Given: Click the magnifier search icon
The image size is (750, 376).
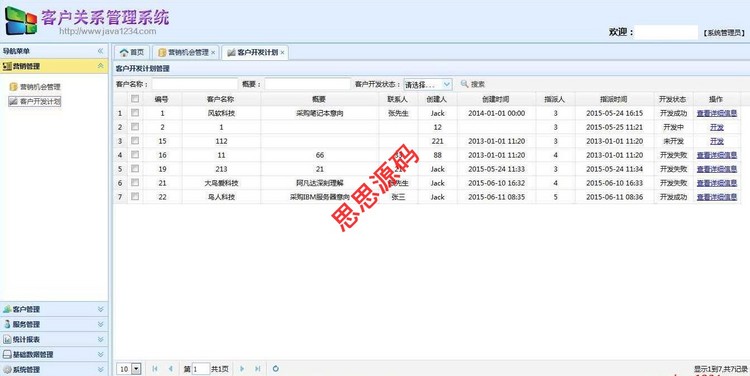Looking at the screenshot, I should pos(464,84).
